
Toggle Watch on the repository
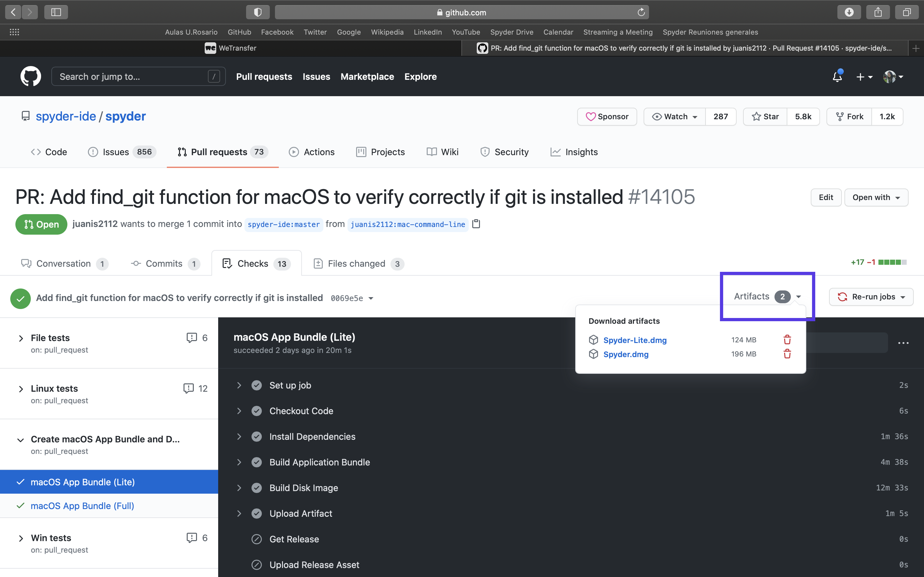(674, 116)
